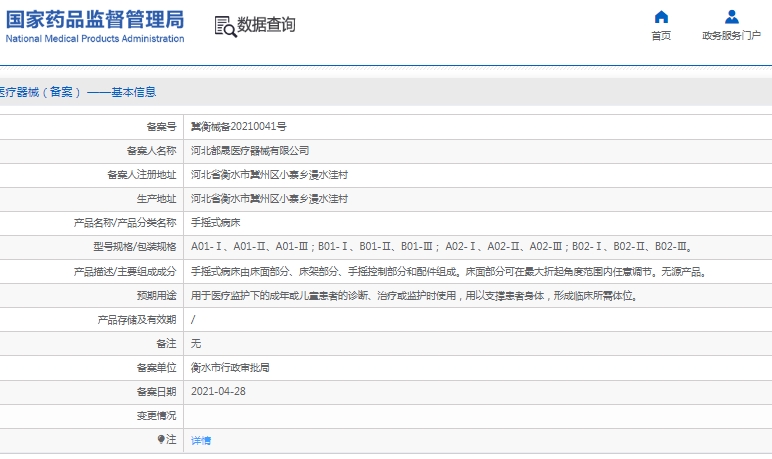Select the date 2021-04-28
The width and height of the screenshot is (772, 459).
coord(218,392)
